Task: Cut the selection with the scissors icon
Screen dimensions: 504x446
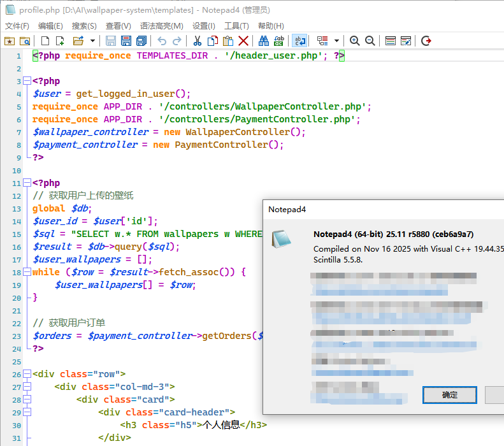Action: 197,41
